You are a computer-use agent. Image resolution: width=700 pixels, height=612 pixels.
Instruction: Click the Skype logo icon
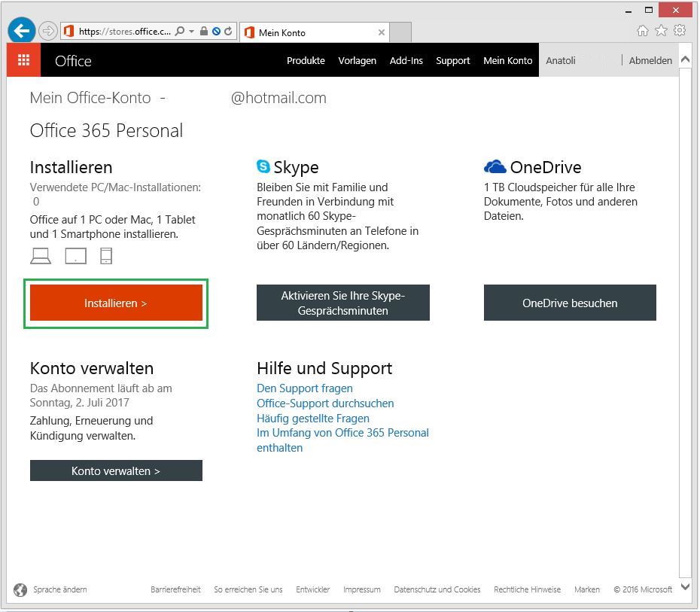tap(262, 166)
